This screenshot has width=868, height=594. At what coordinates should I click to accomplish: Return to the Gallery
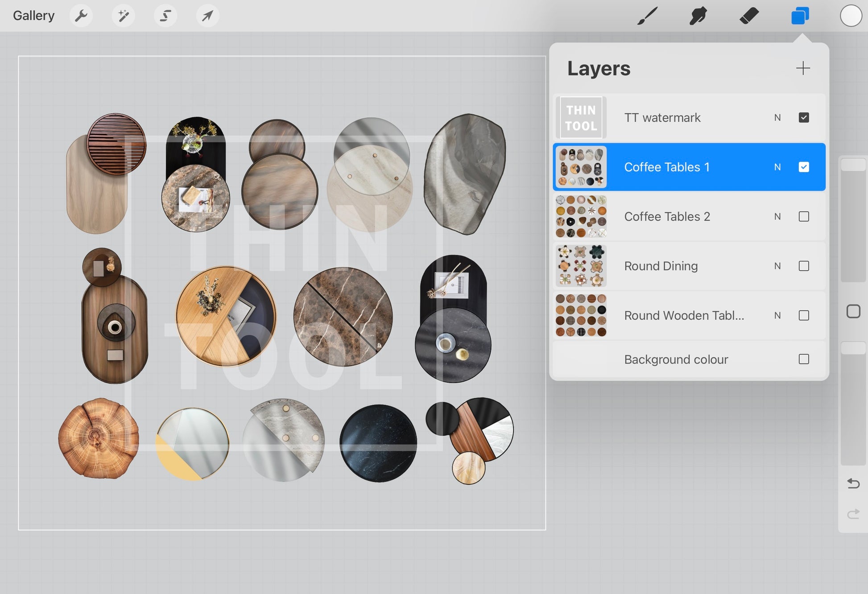[x=33, y=16]
